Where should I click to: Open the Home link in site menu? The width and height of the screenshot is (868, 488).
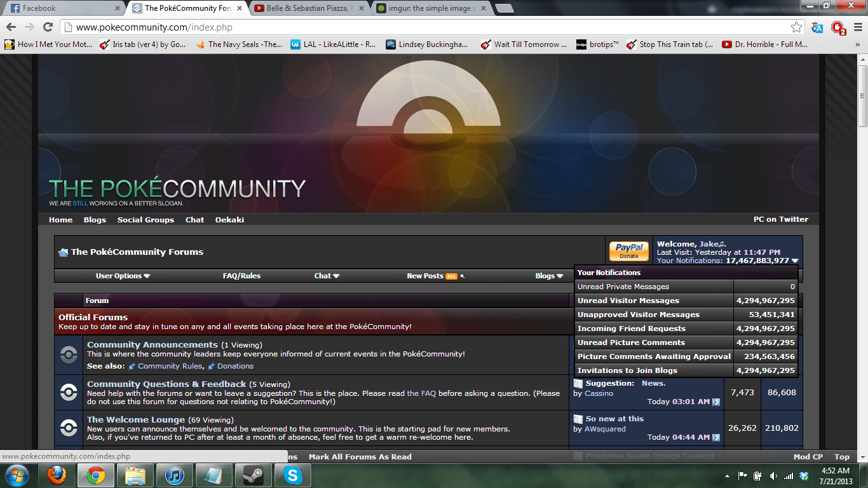click(x=60, y=220)
